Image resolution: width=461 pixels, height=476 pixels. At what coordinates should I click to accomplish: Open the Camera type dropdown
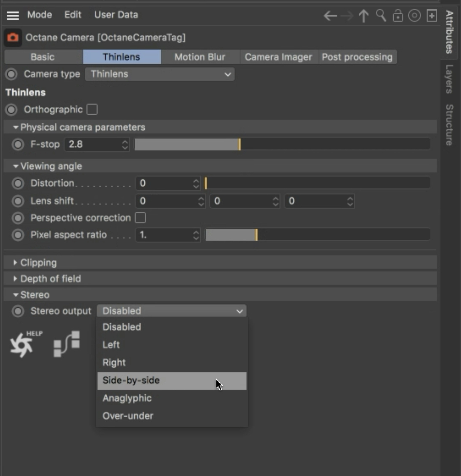(160, 74)
